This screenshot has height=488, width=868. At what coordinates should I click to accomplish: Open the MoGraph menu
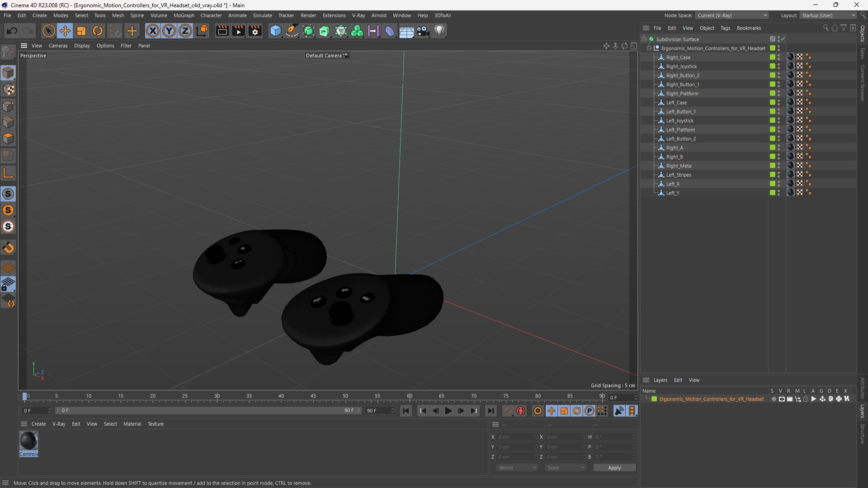184,15
